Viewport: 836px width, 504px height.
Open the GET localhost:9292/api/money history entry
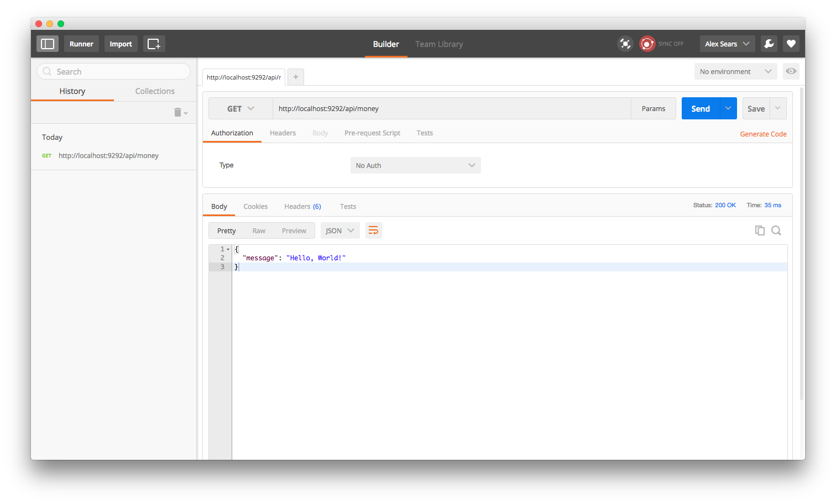[113, 156]
